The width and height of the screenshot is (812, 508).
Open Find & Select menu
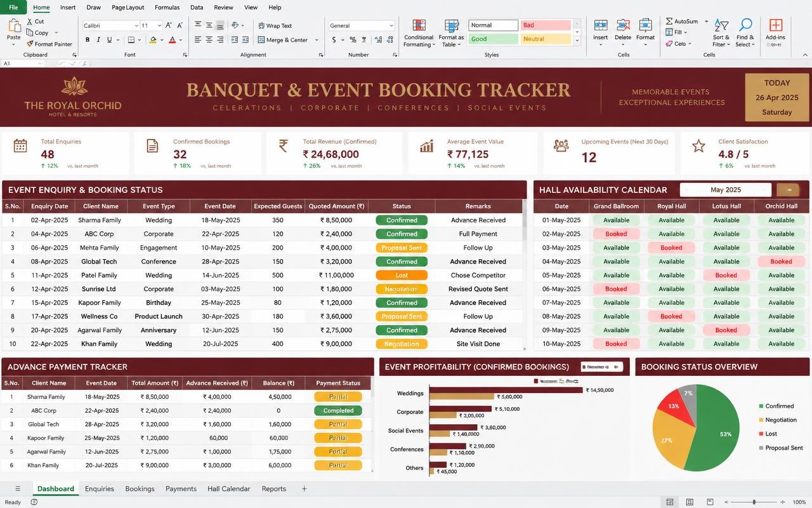(x=745, y=33)
